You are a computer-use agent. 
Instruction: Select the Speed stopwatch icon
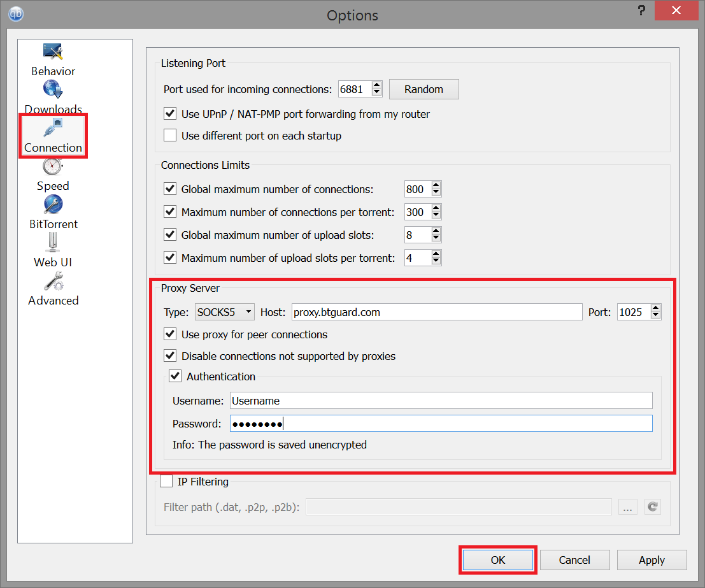[53, 167]
